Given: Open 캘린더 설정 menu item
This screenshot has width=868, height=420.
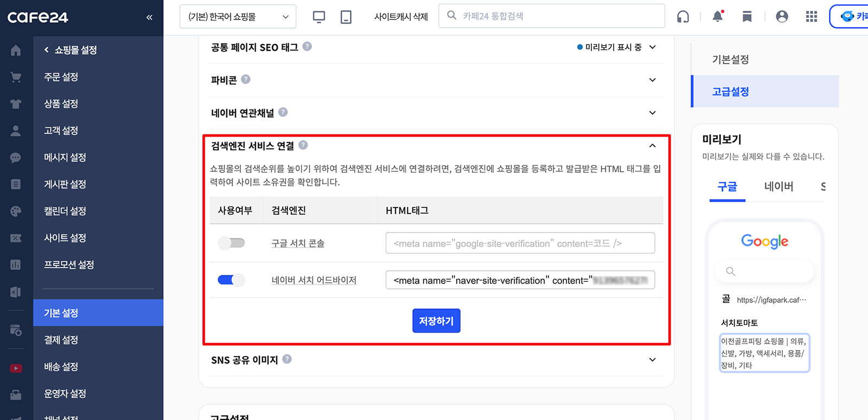Looking at the screenshot, I should [65, 211].
